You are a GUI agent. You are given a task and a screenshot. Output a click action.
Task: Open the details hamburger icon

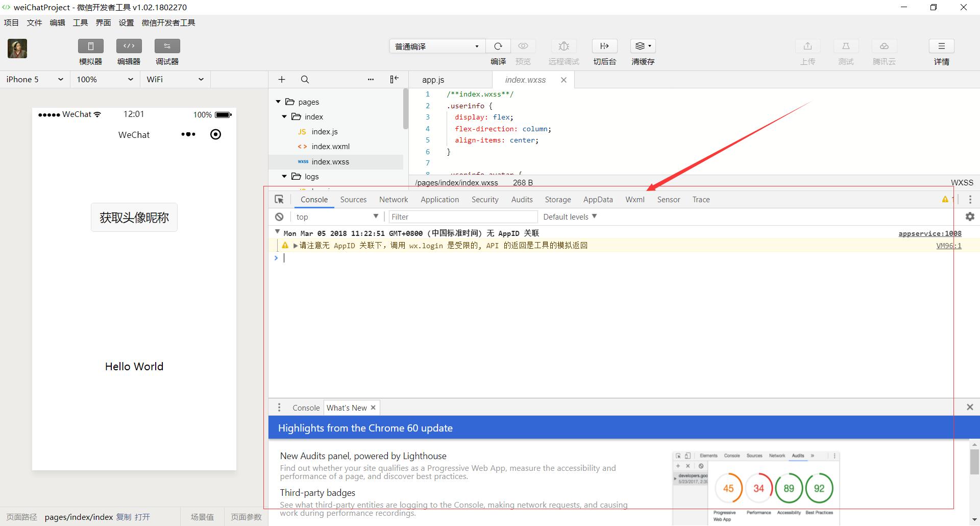942,46
